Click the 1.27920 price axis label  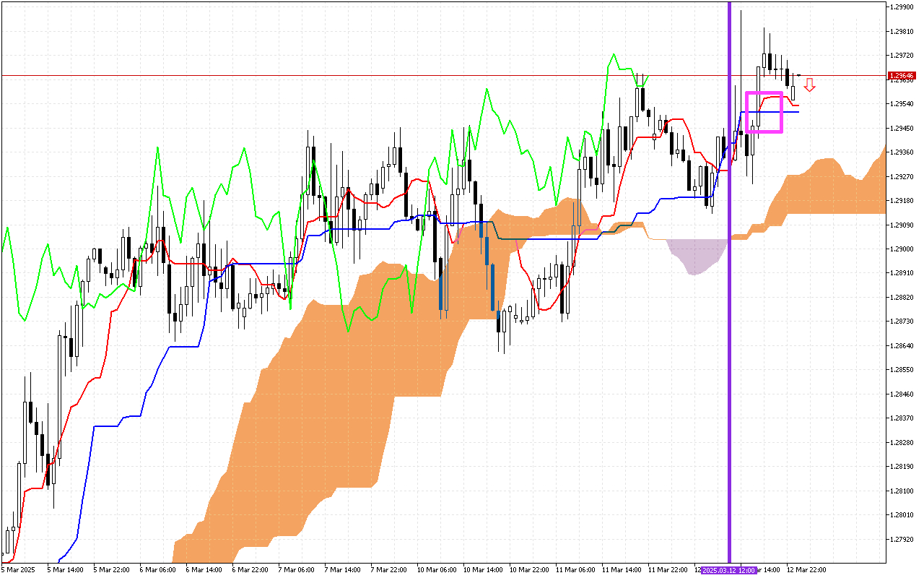pos(902,539)
